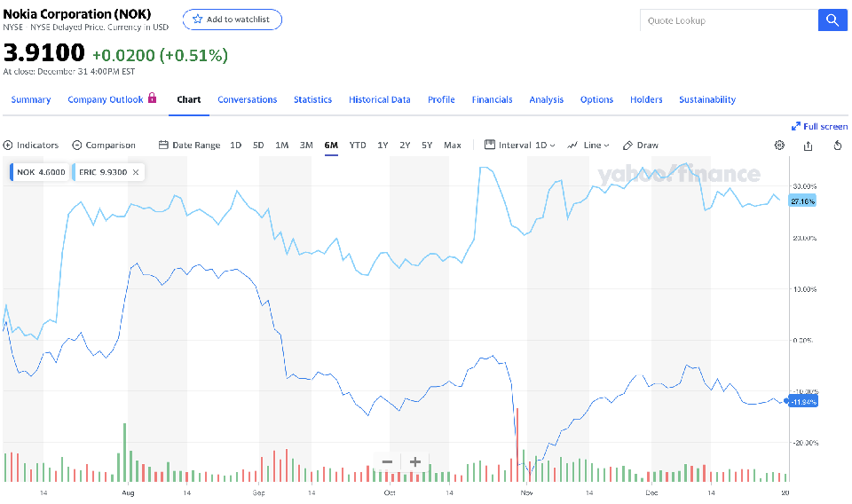Select the 1Y time range
The image size is (852, 504).
point(383,146)
